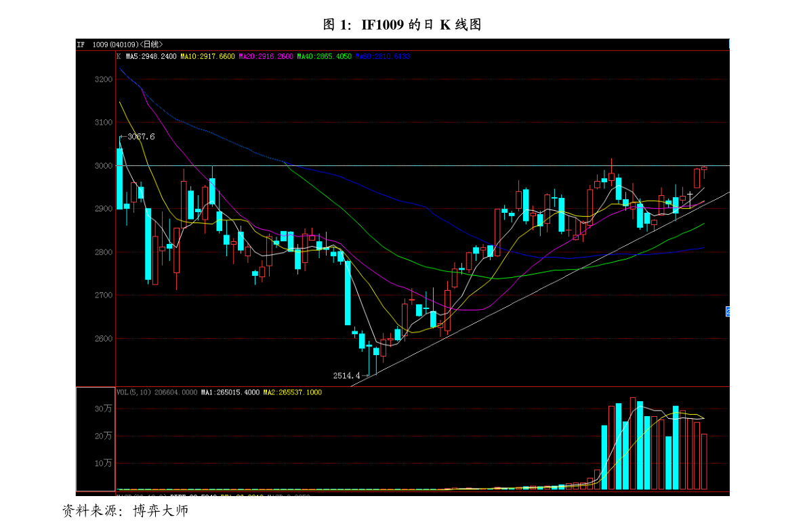
Task: Click the blue marker icon at right edge
Action: [728, 312]
